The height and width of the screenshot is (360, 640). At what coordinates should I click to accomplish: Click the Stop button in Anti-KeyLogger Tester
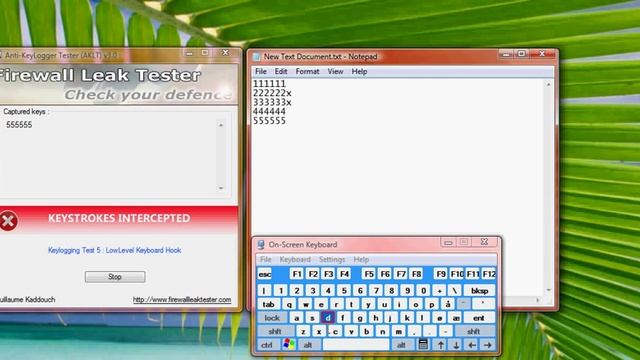click(x=115, y=277)
